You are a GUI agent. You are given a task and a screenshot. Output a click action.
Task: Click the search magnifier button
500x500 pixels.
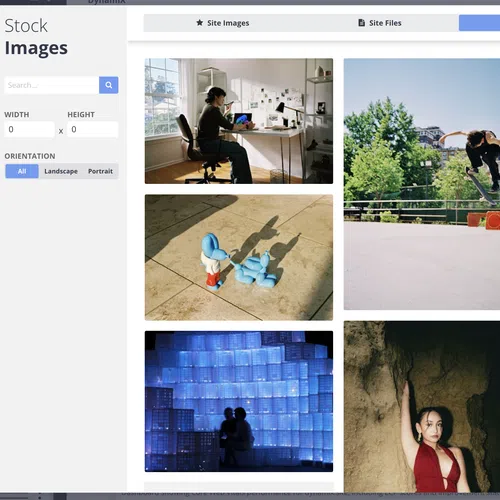[109, 85]
